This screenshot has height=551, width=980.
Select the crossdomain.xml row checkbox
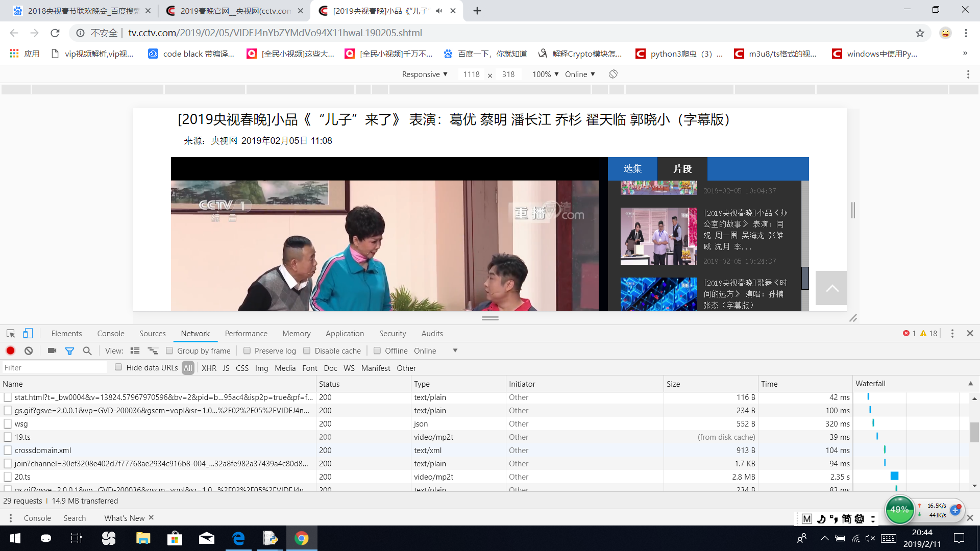(8, 450)
